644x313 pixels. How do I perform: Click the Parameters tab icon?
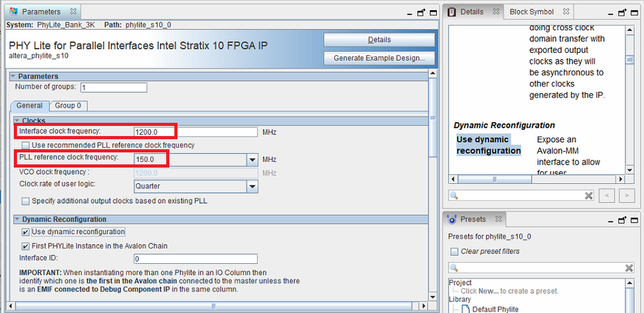tap(13, 12)
